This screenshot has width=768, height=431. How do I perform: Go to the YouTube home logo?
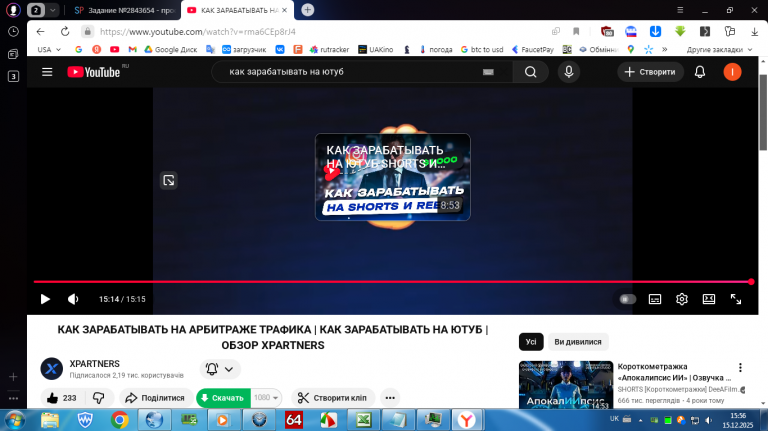coord(94,72)
